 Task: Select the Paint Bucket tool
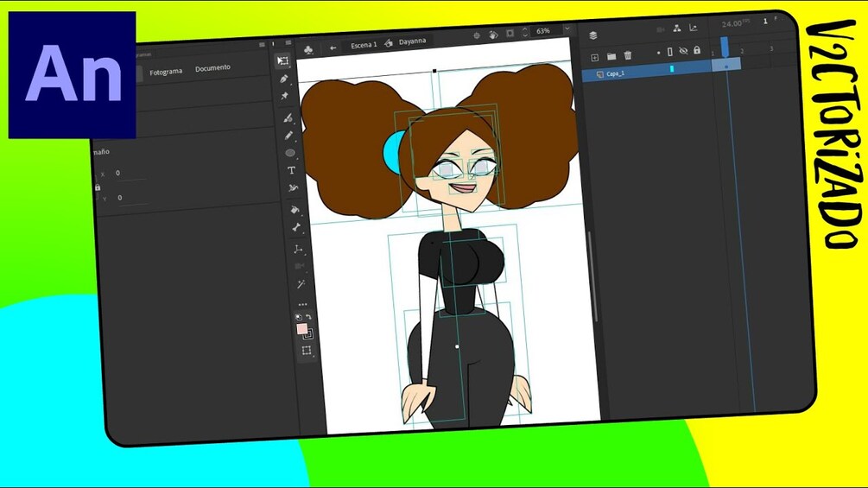(295, 209)
